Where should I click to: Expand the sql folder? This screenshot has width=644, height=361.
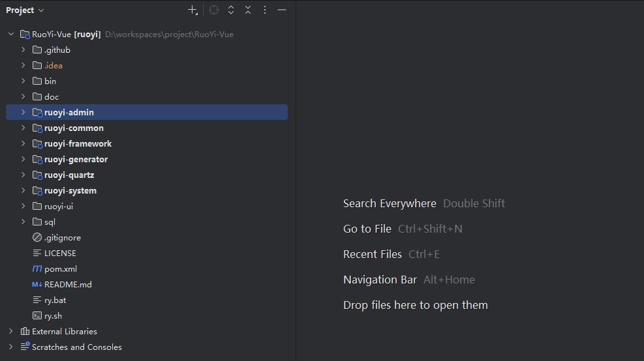click(x=23, y=222)
